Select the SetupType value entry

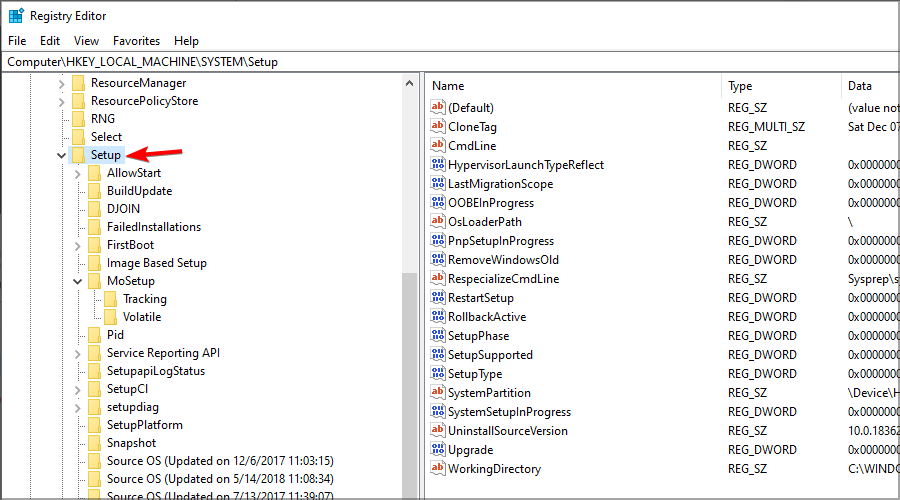[475, 374]
